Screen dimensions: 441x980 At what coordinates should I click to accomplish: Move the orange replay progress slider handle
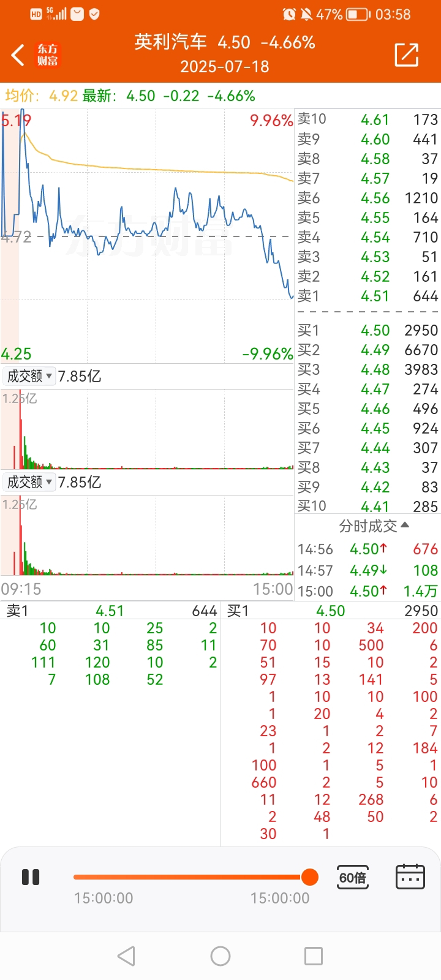[310, 877]
